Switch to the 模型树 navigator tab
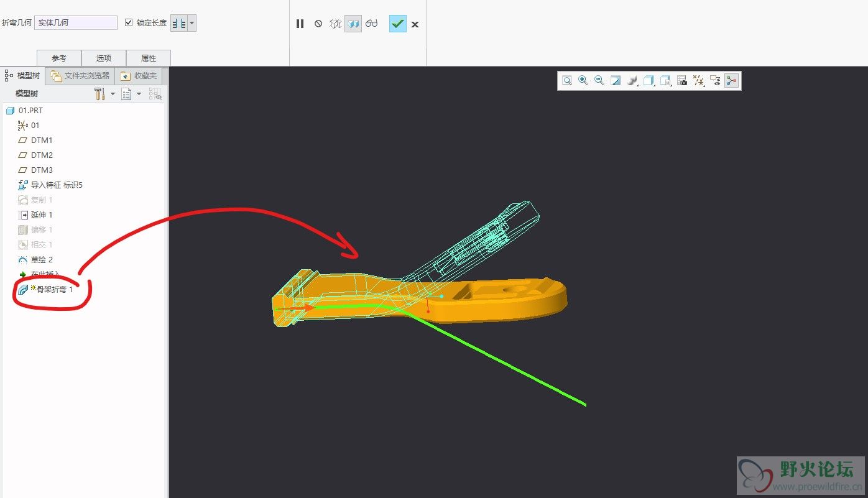Screen dimensions: 868x498 [22, 76]
